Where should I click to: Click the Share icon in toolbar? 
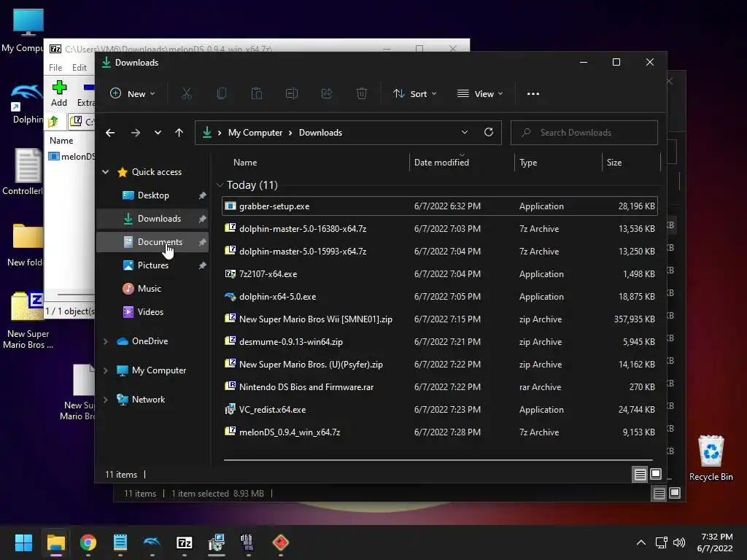point(327,94)
